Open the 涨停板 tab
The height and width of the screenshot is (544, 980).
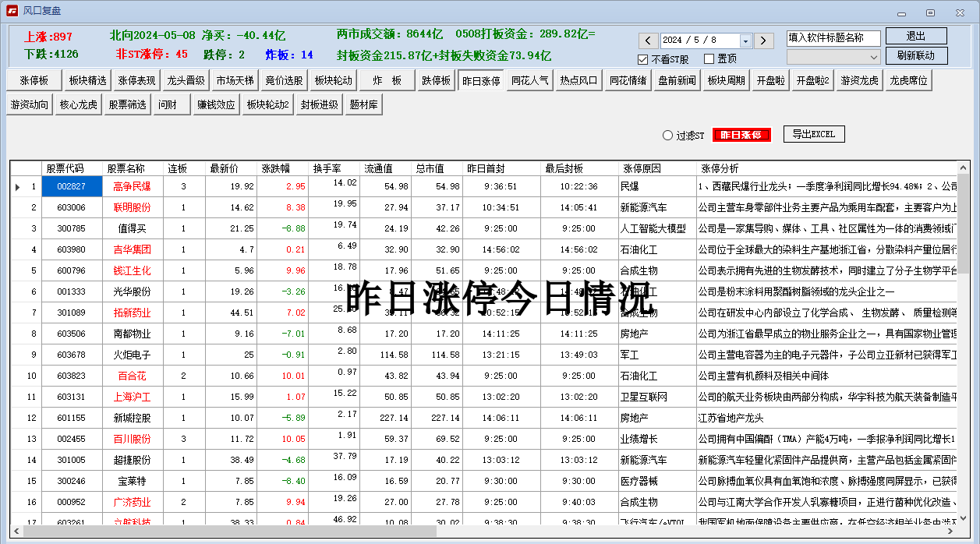tap(34, 80)
